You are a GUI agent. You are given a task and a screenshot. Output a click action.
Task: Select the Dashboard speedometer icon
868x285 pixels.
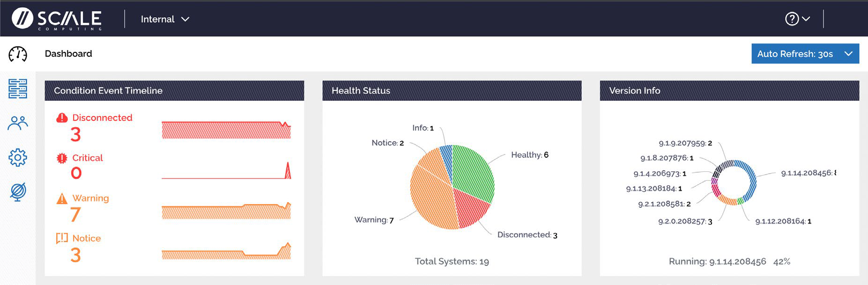pos(17,54)
